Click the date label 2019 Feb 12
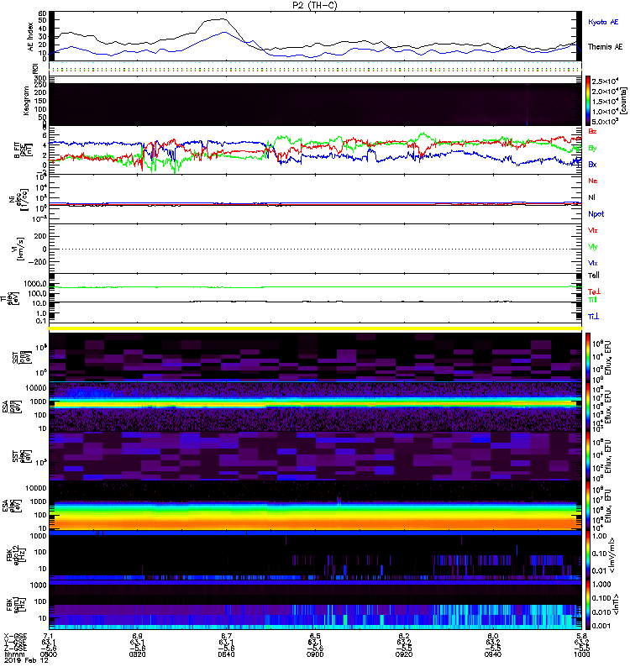This screenshot has height=672, width=630. click(26, 661)
